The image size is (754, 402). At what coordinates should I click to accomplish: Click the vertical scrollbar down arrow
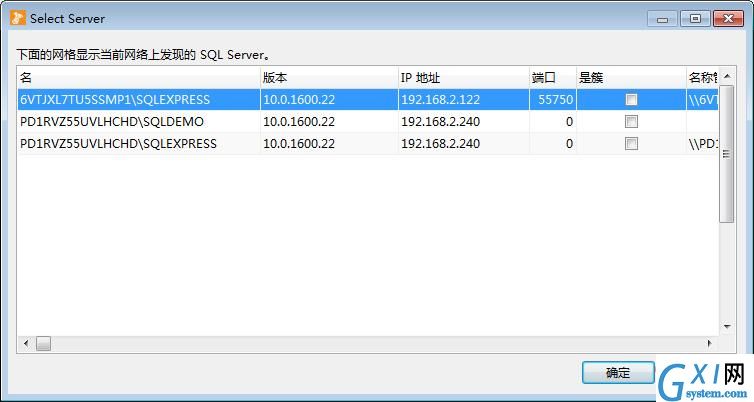[727, 327]
